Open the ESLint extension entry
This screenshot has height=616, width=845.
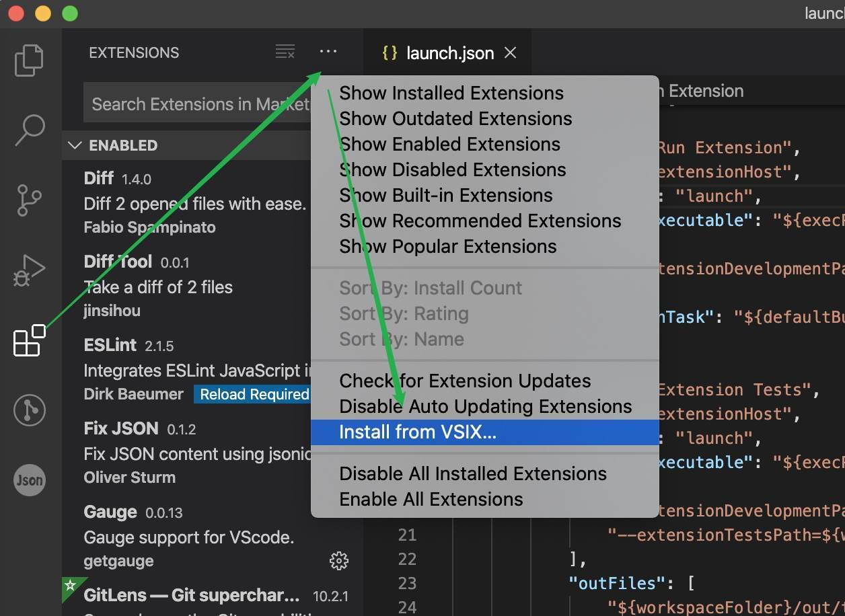point(187,369)
